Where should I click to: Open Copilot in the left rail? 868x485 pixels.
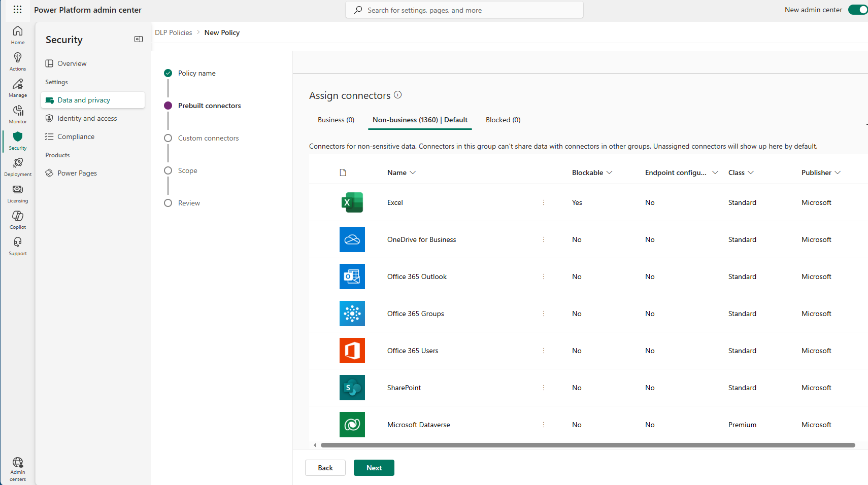18,220
